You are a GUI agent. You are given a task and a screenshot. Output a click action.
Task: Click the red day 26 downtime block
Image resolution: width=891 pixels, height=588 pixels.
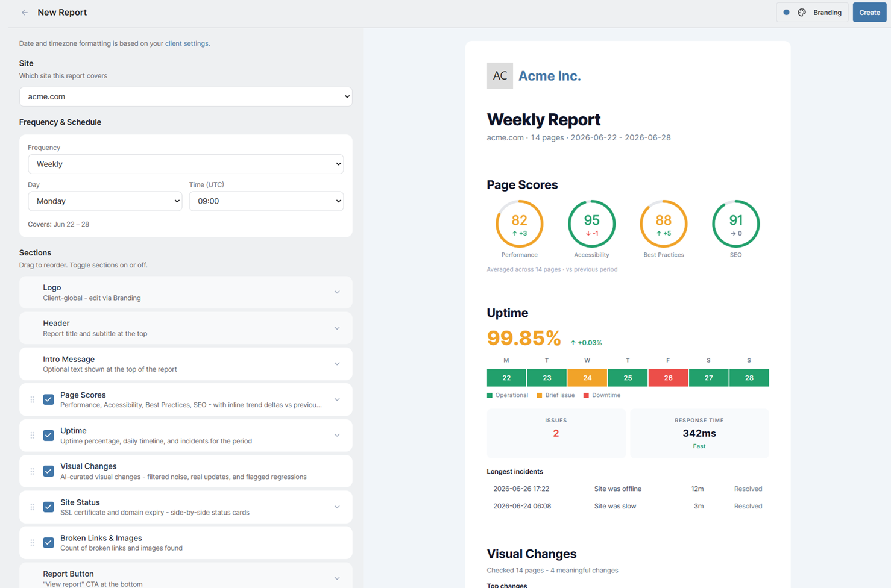pos(668,378)
